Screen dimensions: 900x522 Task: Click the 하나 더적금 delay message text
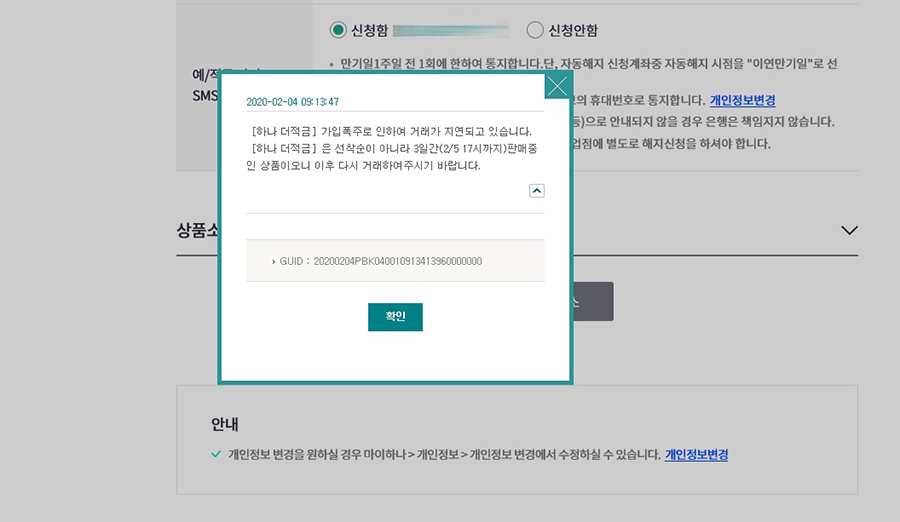pyautogui.click(x=392, y=149)
